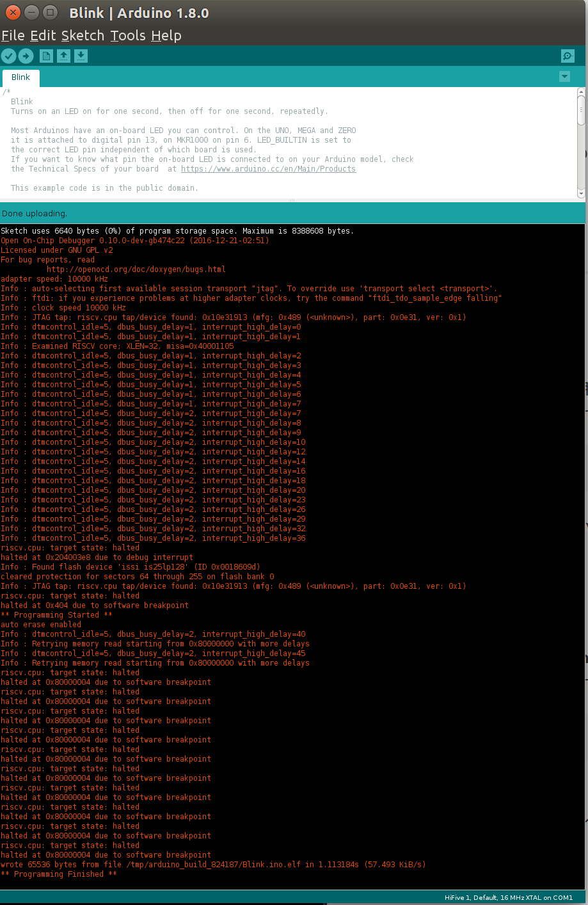Open the Serial Monitor icon
The height and width of the screenshot is (905, 588).
coord(567,56)
